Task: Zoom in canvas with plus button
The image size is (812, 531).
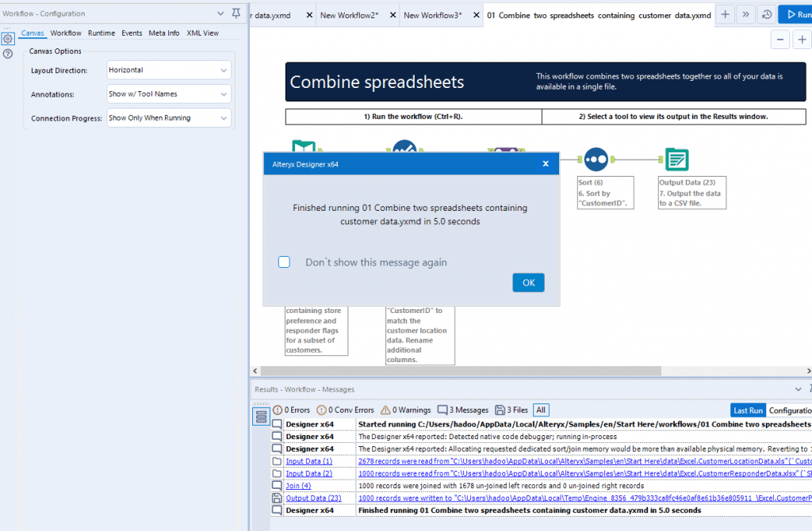Action: pyautogui.click(x=802, y=40)
